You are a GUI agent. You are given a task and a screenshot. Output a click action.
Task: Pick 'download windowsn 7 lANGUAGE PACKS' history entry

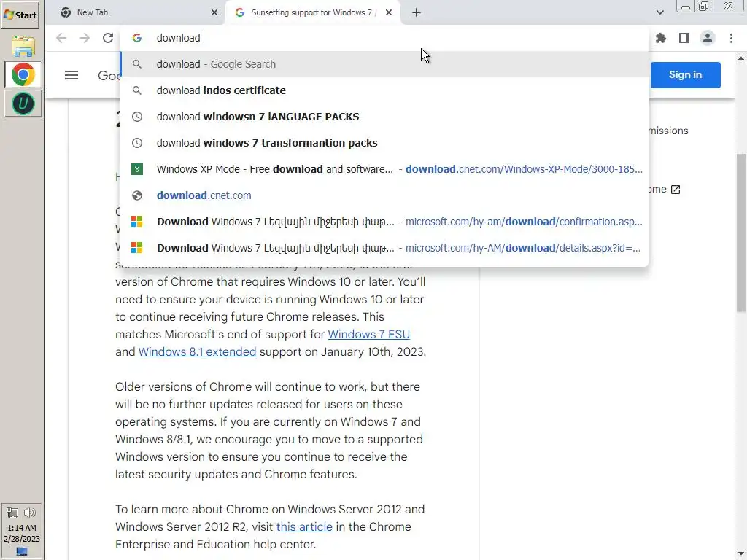pos(384,117)
